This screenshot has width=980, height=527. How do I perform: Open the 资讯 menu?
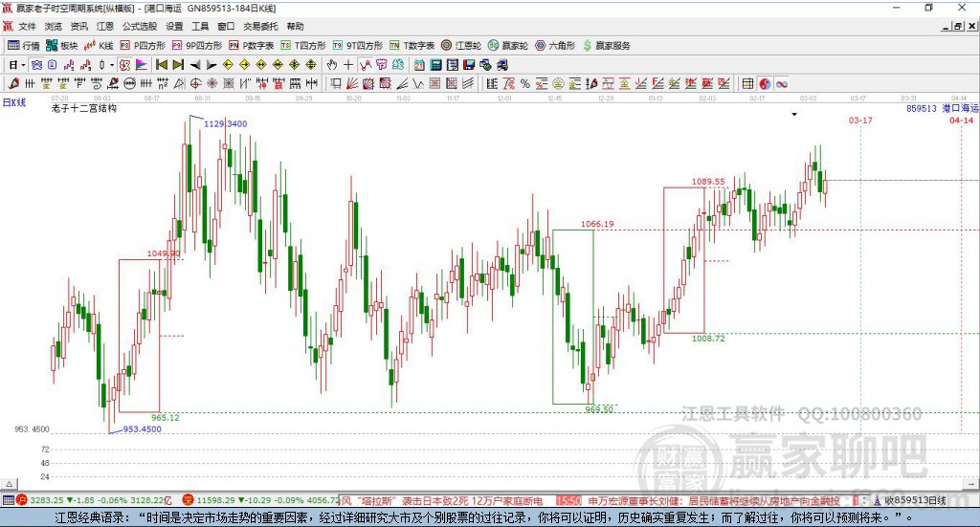78,26
